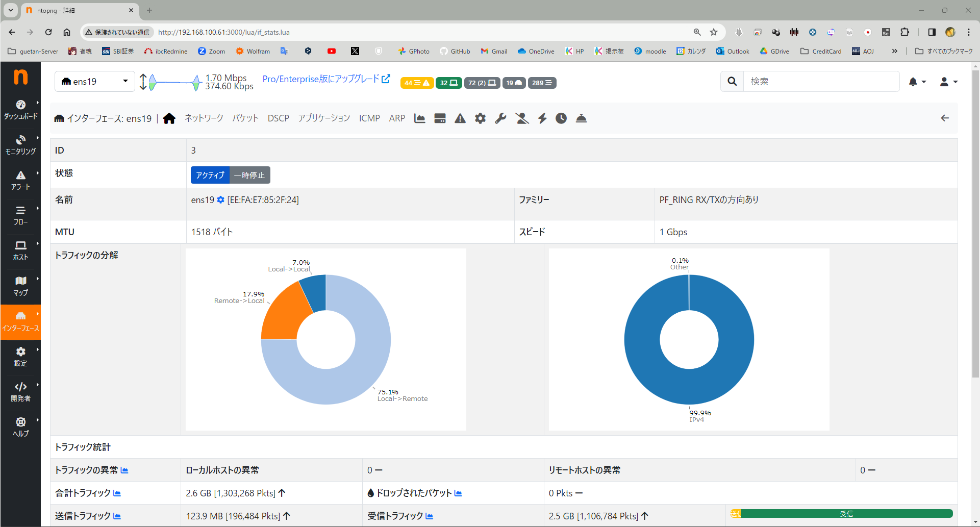The width and height of the screenshot is (980, 527).
Task: Click the gear icon beside ens19 name
Action: (220, 200)
